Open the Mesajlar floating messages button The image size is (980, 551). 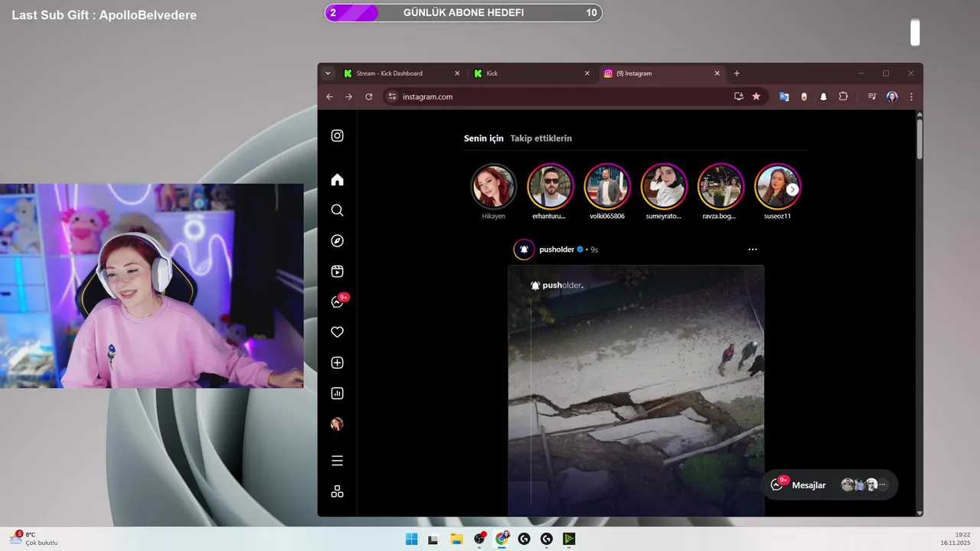[x=830, y=485]
